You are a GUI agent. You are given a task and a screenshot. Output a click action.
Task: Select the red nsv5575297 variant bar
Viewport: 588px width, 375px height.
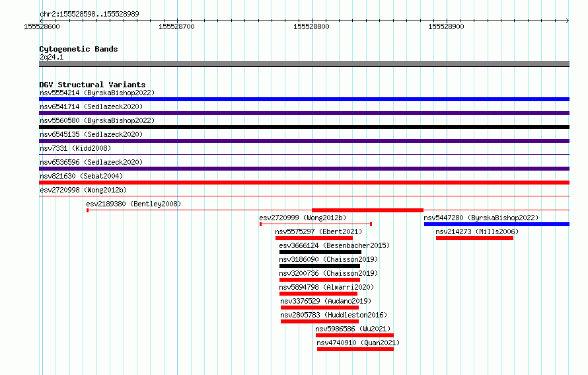pyautogui.click(x=314, y=238)
